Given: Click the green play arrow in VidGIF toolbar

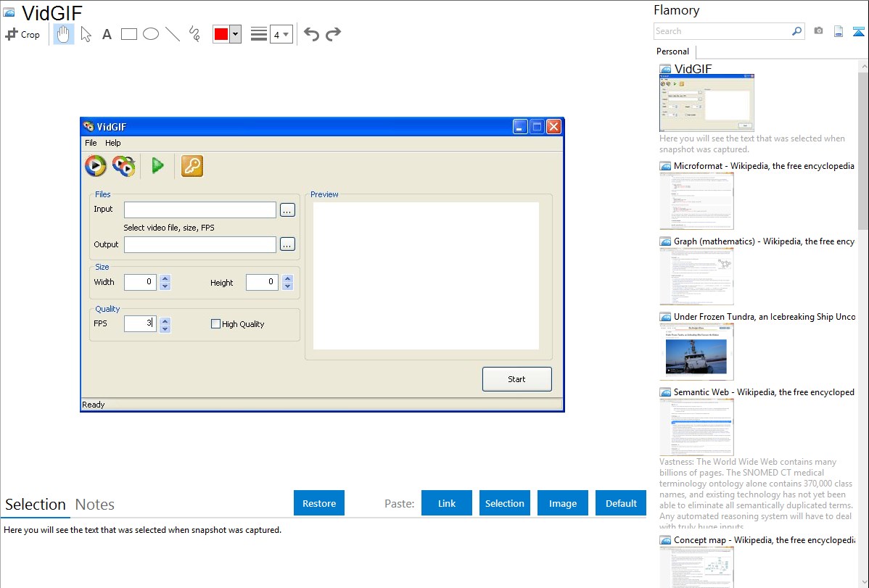Looking at the screenshot, I should point(158,166).
